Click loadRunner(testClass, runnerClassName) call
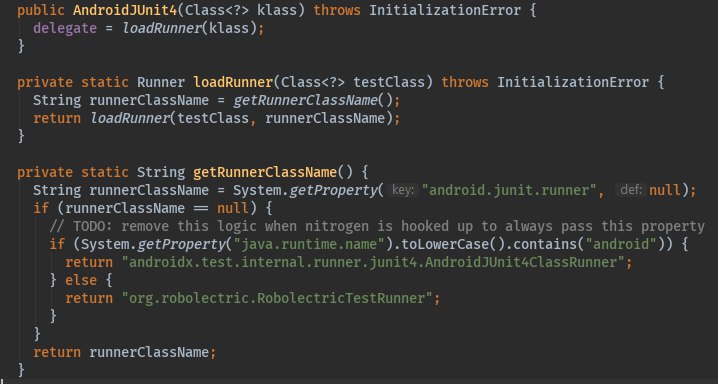 click(x=241, y=119)
